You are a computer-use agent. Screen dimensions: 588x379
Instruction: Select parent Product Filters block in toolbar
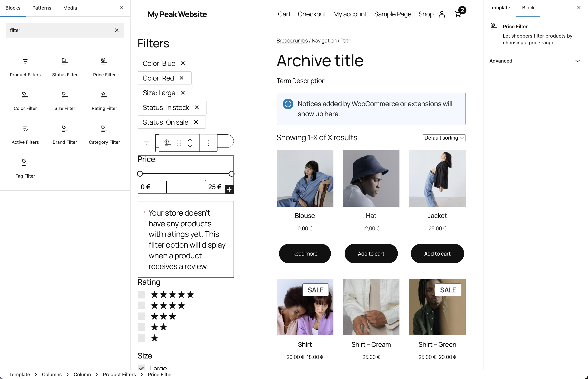point(146,143)
